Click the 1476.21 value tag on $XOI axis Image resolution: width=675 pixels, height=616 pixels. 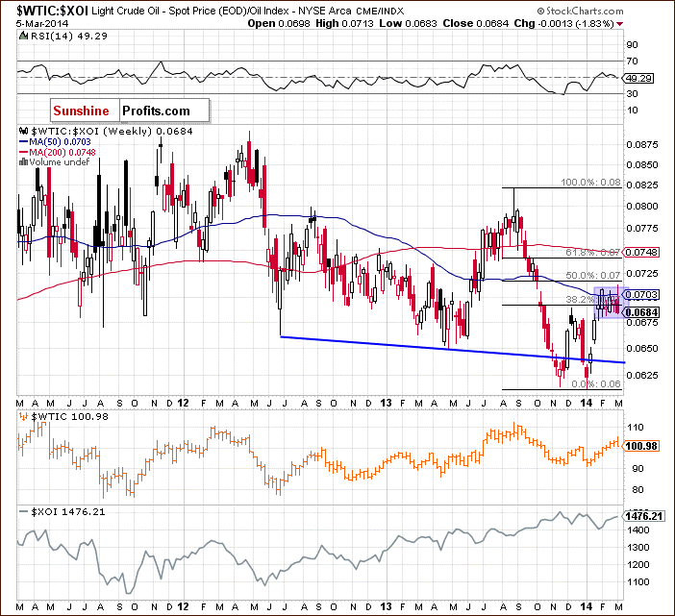pyautogui.click(x=644, y=516)
